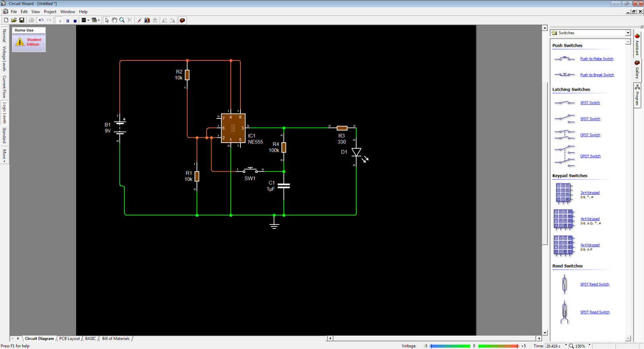Image resolution: width=644 pixels, height=349 pixels.
Task: Toggle the Gallery toolbox icon in toolbar
Action: pyautogui.click(x=182, y=20)
